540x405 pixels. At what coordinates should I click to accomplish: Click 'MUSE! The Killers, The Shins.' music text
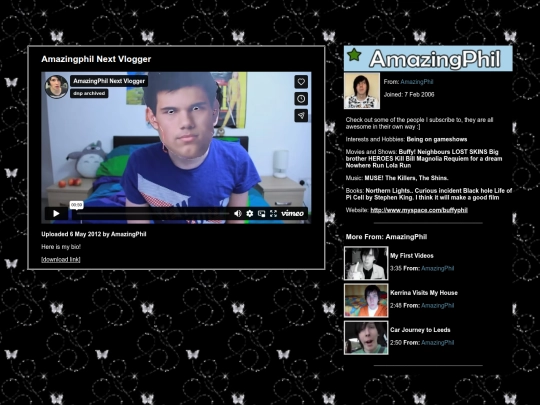(406, 178)
